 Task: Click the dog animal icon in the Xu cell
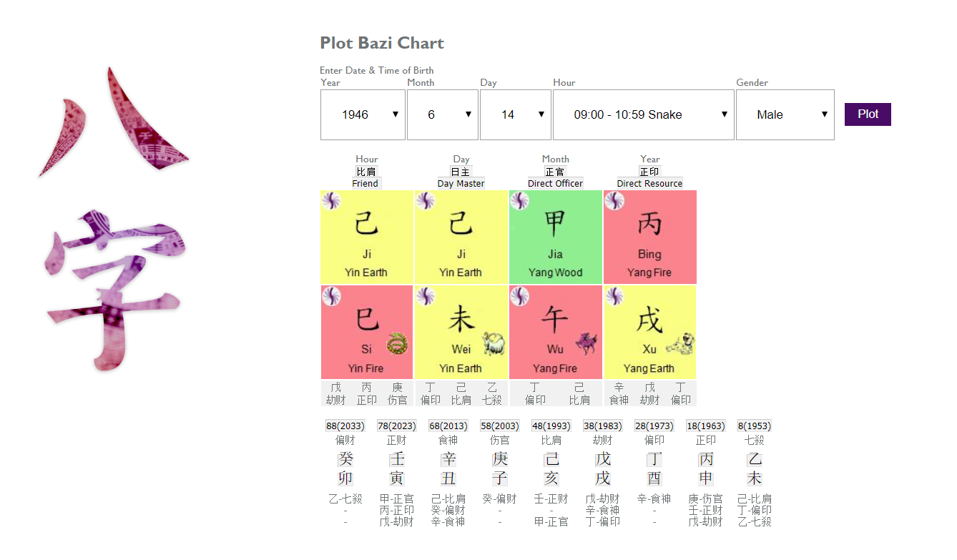click(681, 344)
